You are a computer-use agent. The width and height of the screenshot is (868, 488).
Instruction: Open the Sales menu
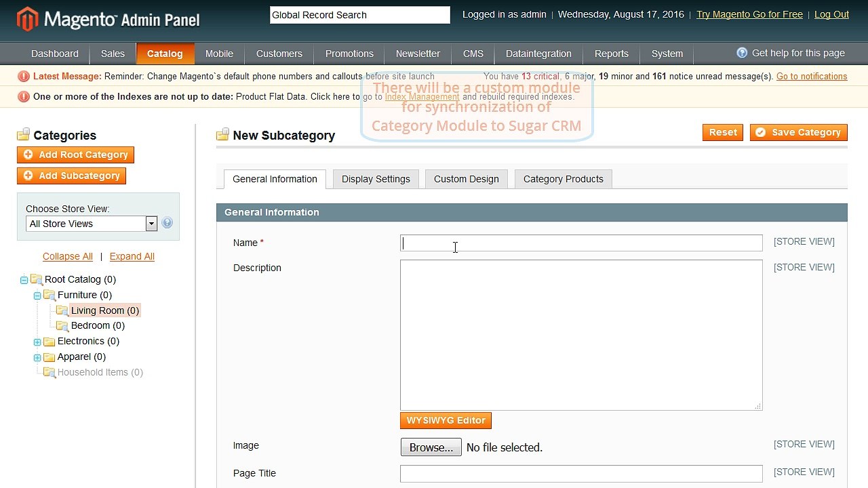[x=113, y=54]
